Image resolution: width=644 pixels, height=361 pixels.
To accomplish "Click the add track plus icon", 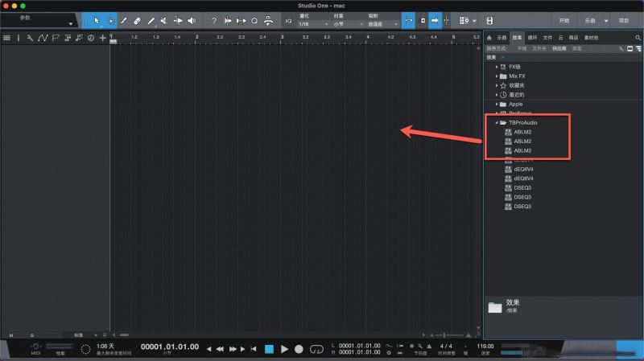I will (102, 38).
